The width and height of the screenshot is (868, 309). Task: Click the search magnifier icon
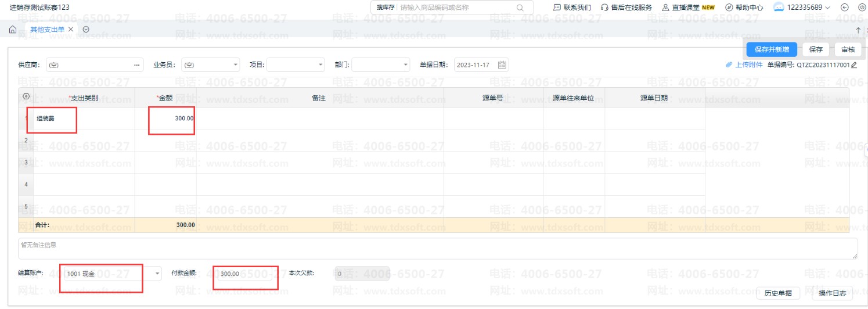pyautogui.click(x=520, y=8)
